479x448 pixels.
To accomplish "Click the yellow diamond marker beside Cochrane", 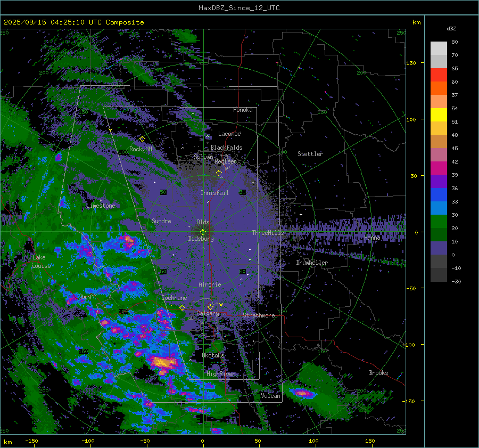I will 183,307.
